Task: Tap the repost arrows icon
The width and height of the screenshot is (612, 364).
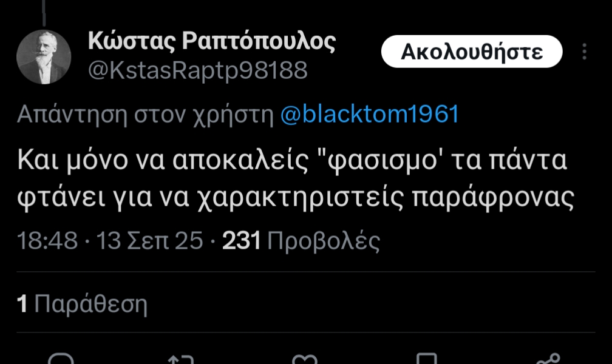Action: (181, 359)
